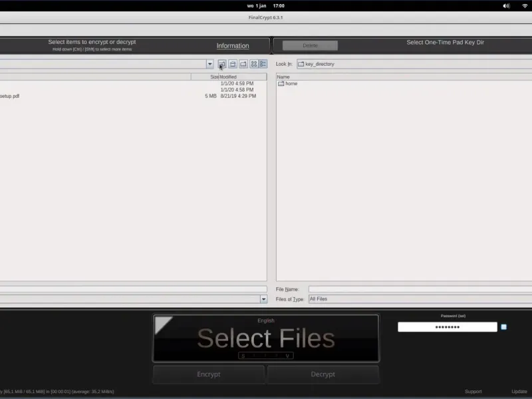The height and width of the screenshot is (399, 532).
Task: Click the English language label
Action: coord(265,321)
